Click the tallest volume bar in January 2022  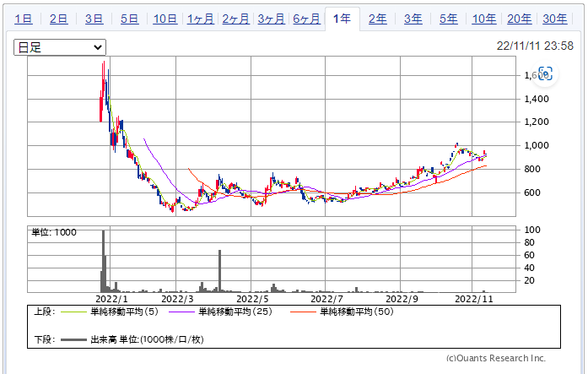coord(103,261)
